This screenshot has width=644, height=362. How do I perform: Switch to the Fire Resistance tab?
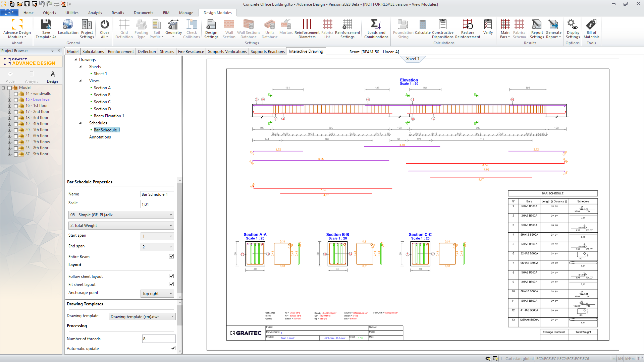[x=191, y=51]
